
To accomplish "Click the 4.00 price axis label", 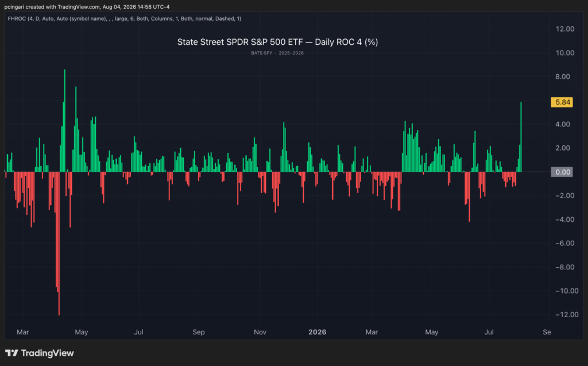I will coord(563,124).
